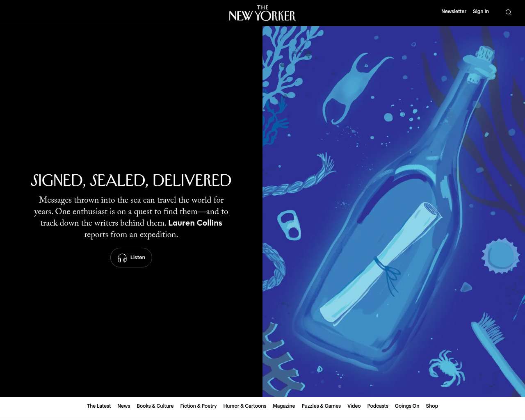This screenshot has height=420, width=525.
Task: Visit the Shop link
Action: click(432, 406)
